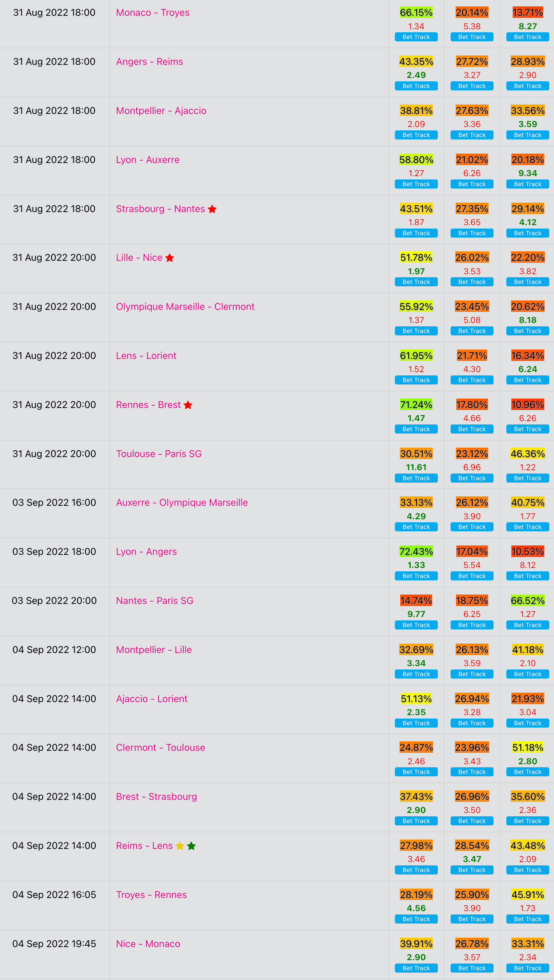Click the red star beside Rennes - Brest
The height and width of the screenshot is (980, 554).
[x=188, y=405]
